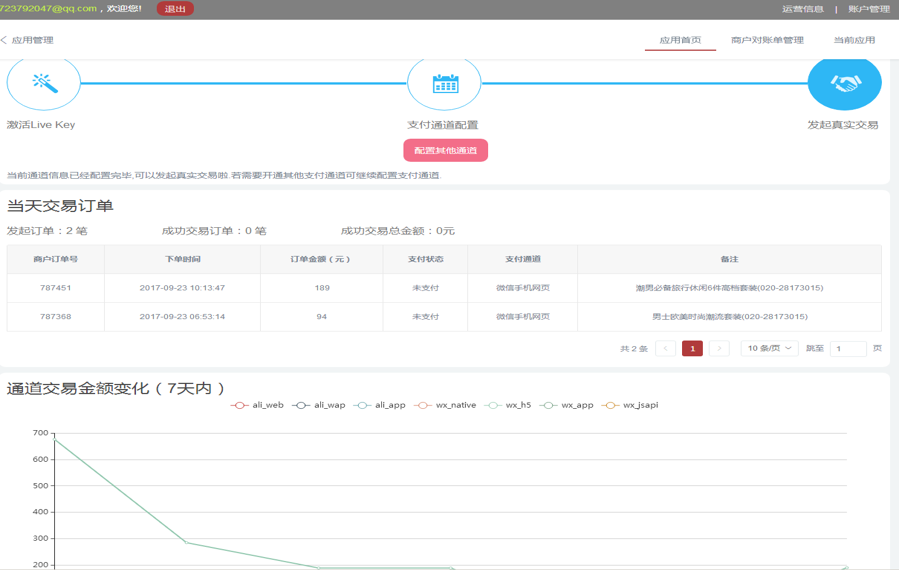Toggle ali_web series in chart legend

tap(258, 405)
